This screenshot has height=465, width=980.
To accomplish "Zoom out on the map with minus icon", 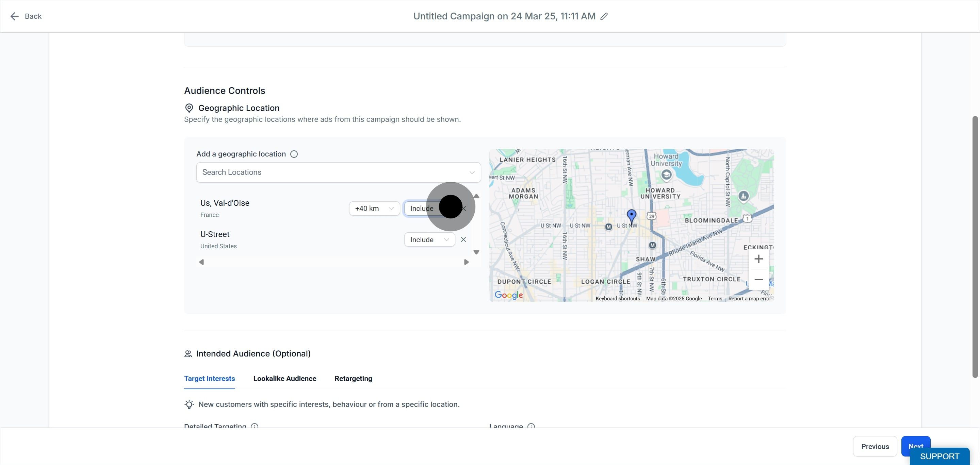I will tap(758, 280).
